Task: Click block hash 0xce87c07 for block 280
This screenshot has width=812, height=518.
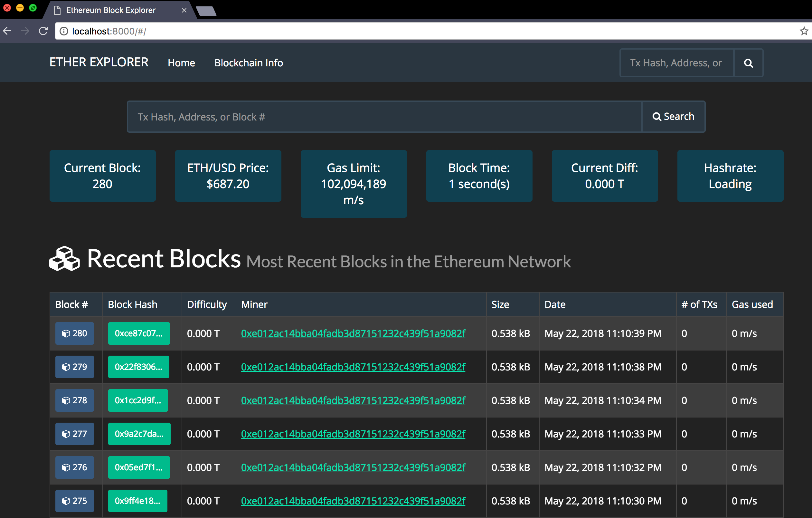Action: click(x=138, y=333)
